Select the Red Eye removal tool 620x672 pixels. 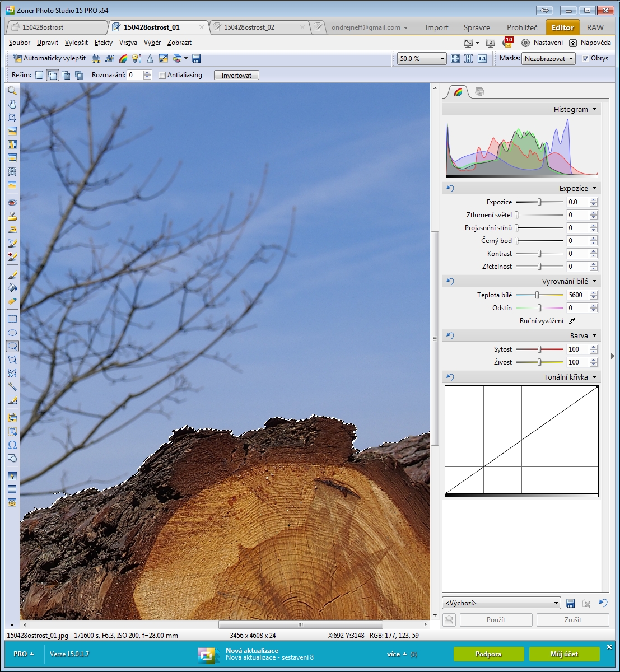(x=12, y=203)
